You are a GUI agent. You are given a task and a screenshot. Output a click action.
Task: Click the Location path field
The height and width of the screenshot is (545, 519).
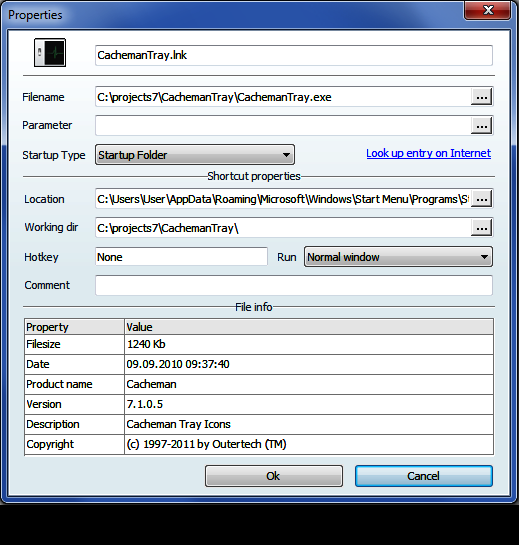283,199
